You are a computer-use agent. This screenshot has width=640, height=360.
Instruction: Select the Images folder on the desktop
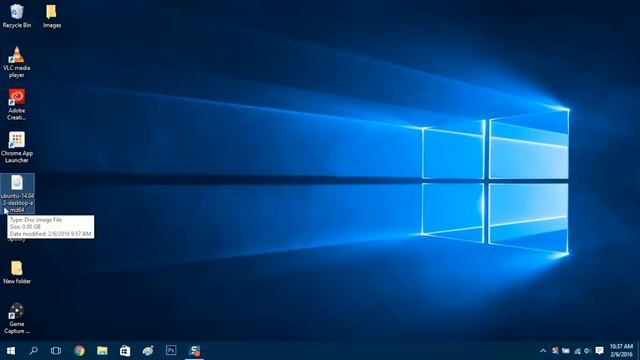click(52, 16)
